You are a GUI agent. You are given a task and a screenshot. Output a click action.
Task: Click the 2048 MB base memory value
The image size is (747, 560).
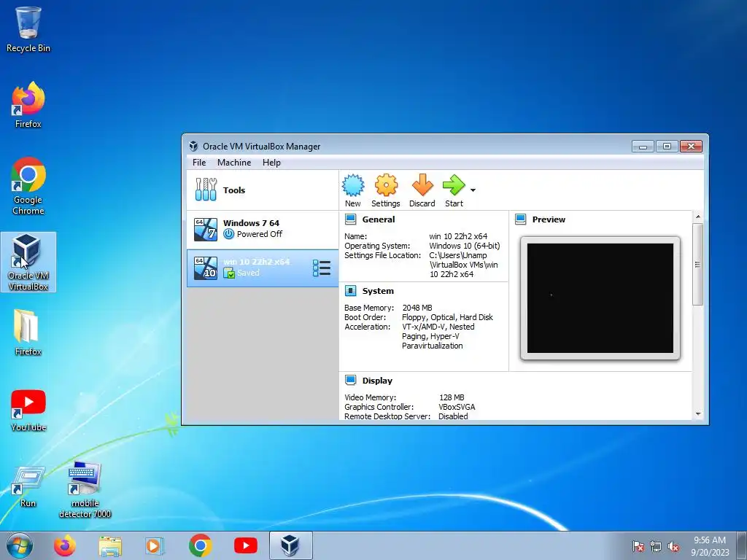click(x=417, y=308)
